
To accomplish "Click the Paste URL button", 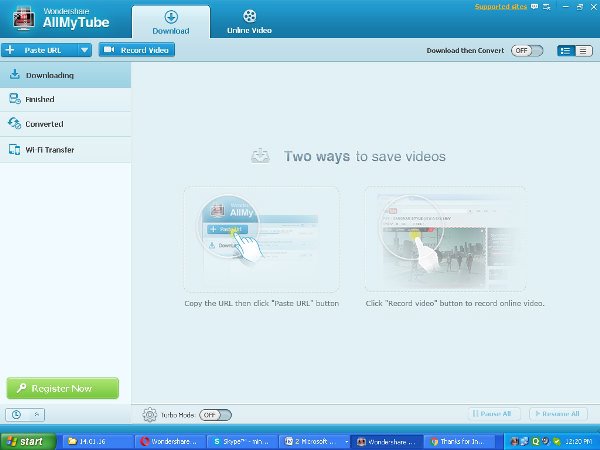I will pyautogui.click(x=39, y=50).
